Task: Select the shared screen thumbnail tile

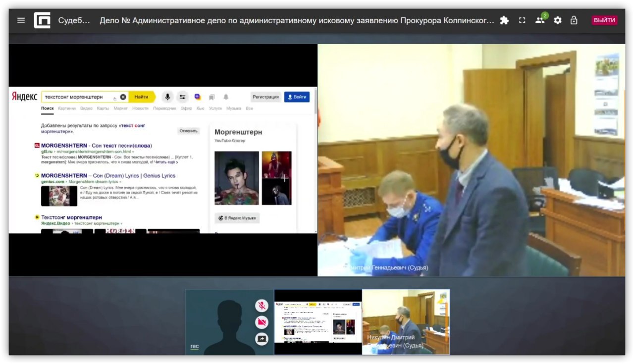Action: pyautogui.click(x=318, y=322)
